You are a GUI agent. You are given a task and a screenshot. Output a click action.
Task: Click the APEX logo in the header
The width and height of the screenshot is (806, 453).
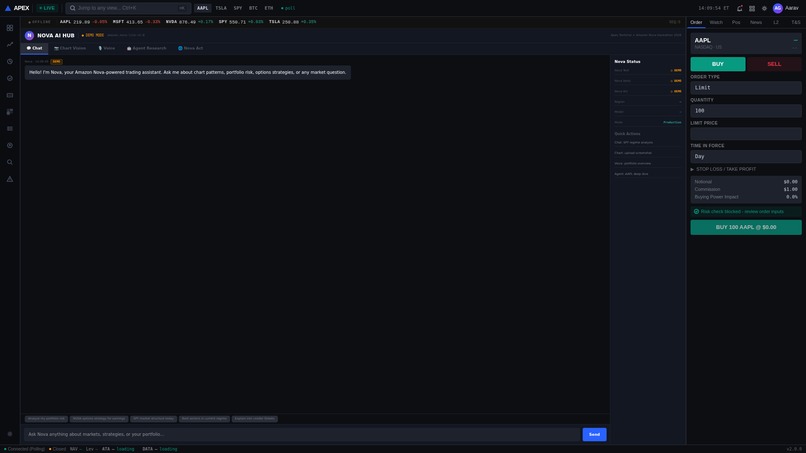(17, 8)
